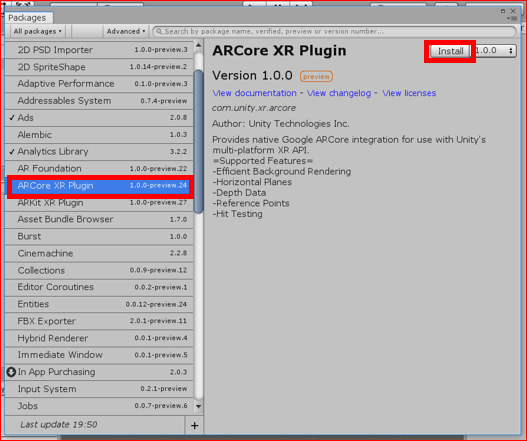Open the View licenses link
Screen dimensions: 527x441
pyautogui.click(x=409, y=93)
